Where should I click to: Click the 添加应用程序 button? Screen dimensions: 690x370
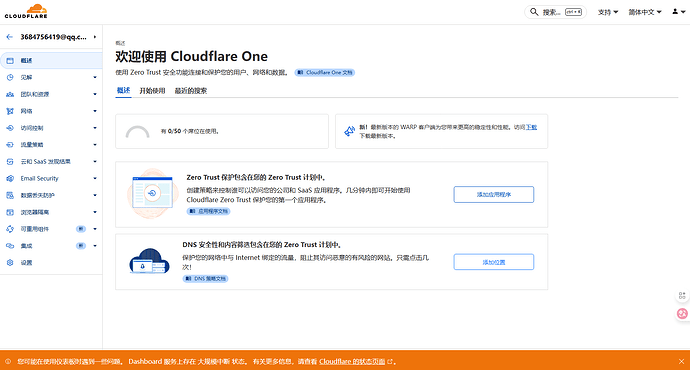tap(494, 194)
